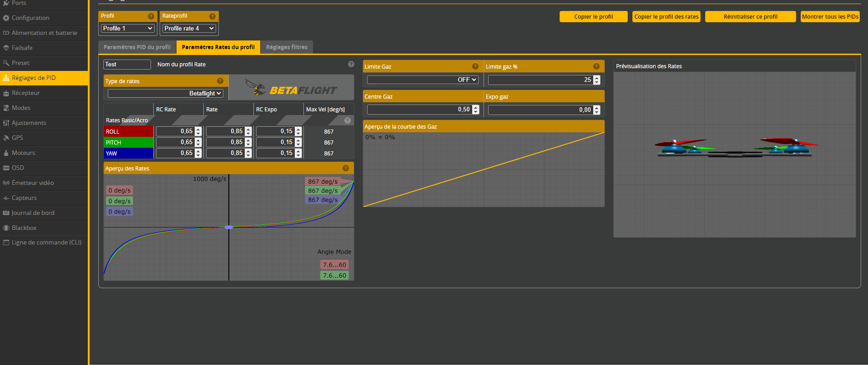Click the help icon for Limite Gaz
The height and width of the screenshot is (365, 868).
click(x=475, y=66)
